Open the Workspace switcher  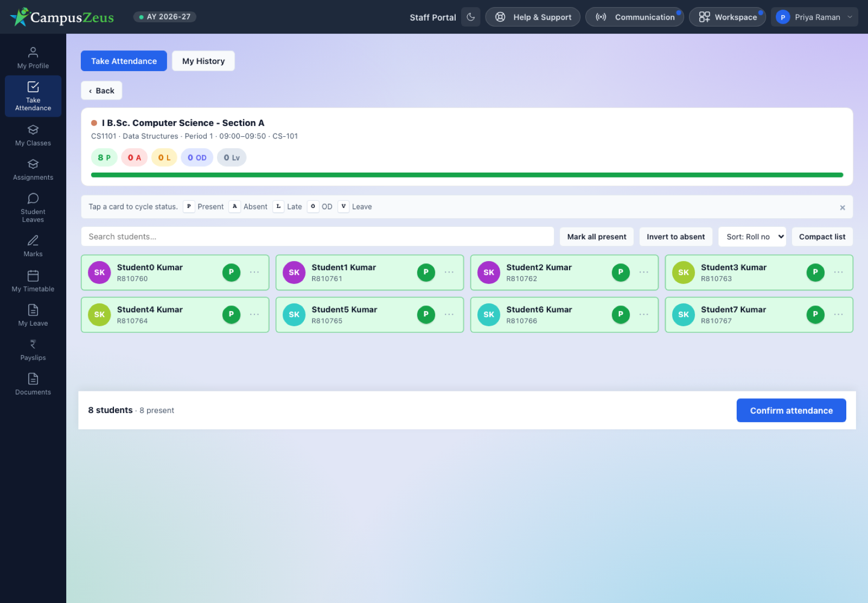(727, 17)
